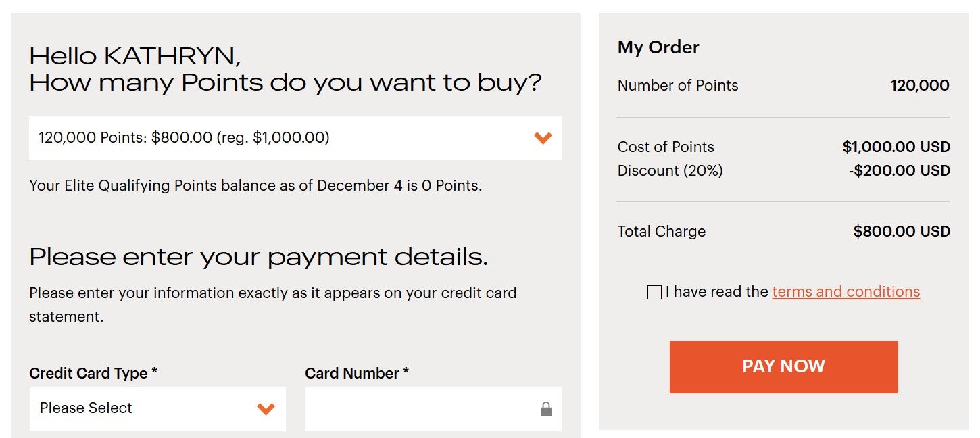Click the payment details heading

tap(261, 257)
